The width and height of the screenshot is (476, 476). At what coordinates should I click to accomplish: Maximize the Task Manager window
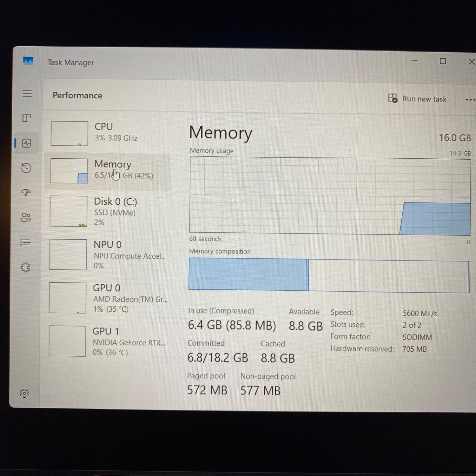[443, 61]
